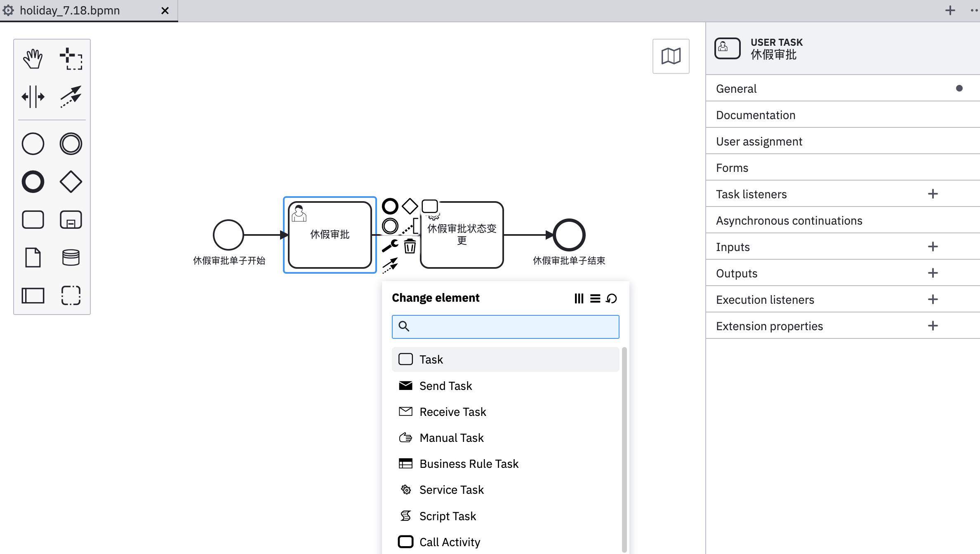Select the marquee selection tool
The image size is (980, 554).
[71, 59]
